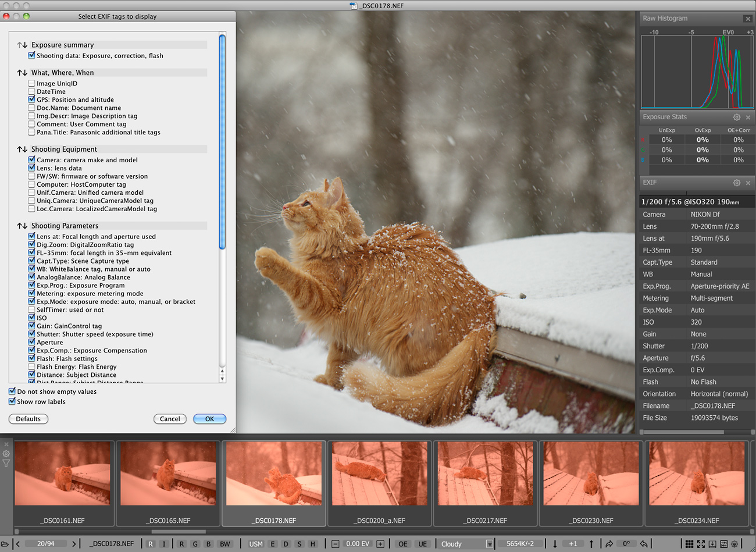Go to next image with right arrow
The width and height of the screenshot is (756, 552).
coord(74,544)
